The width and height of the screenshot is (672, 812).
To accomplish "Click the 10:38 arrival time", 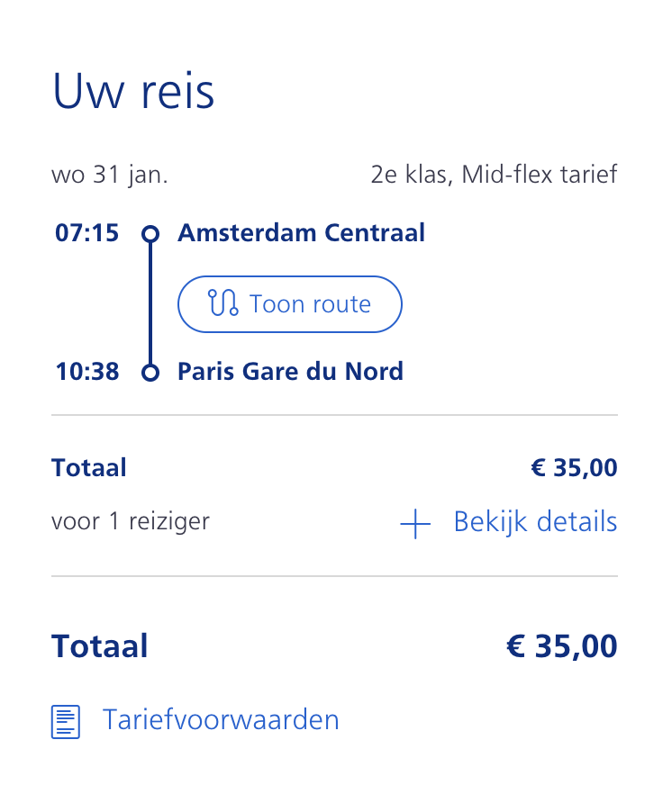I will click(87, 372).
